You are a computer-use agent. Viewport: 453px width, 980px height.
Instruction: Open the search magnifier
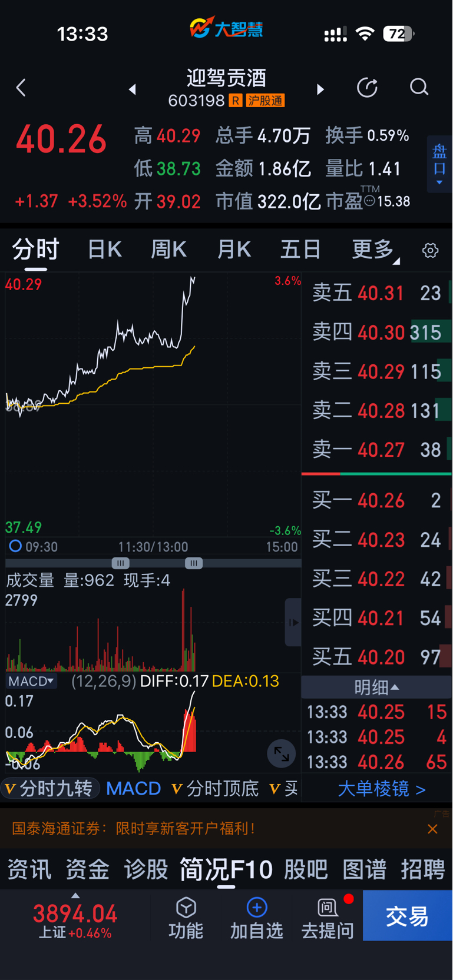click(419, 87)
